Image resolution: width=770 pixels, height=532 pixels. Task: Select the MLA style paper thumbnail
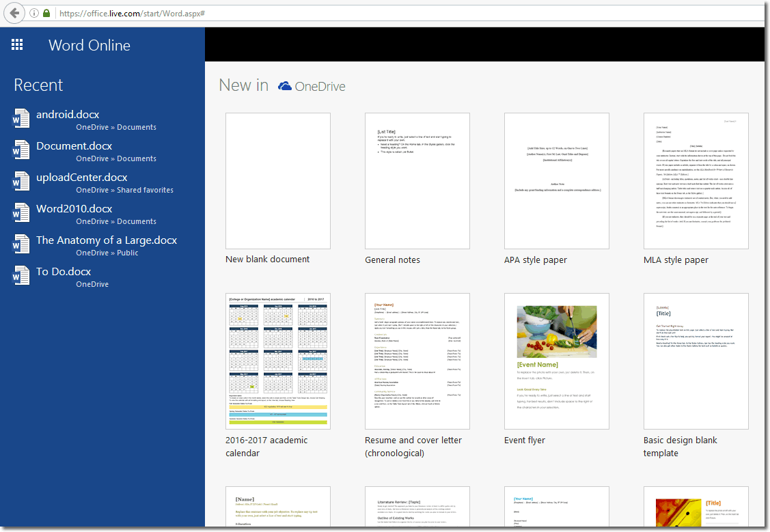click(x=696, y=181)
